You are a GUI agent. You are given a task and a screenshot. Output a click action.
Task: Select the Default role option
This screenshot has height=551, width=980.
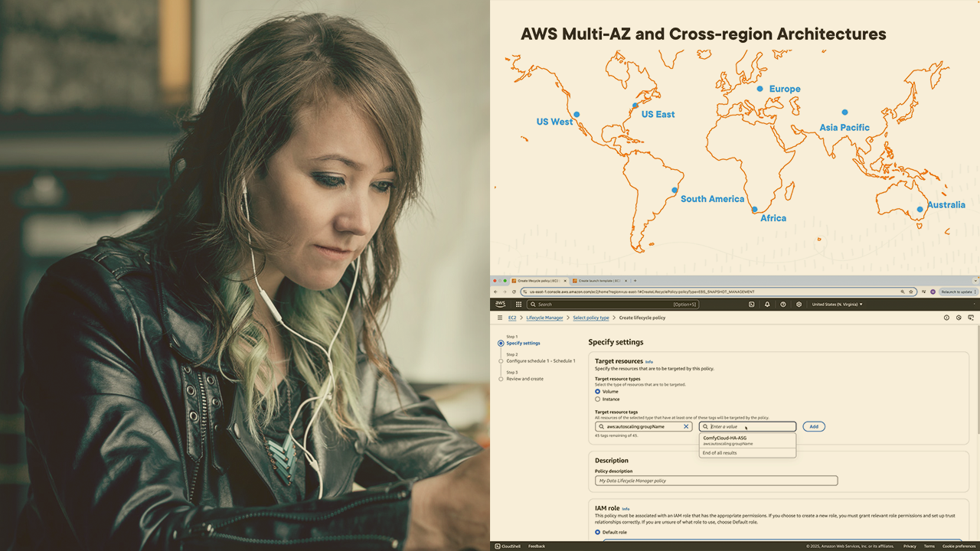598,532
